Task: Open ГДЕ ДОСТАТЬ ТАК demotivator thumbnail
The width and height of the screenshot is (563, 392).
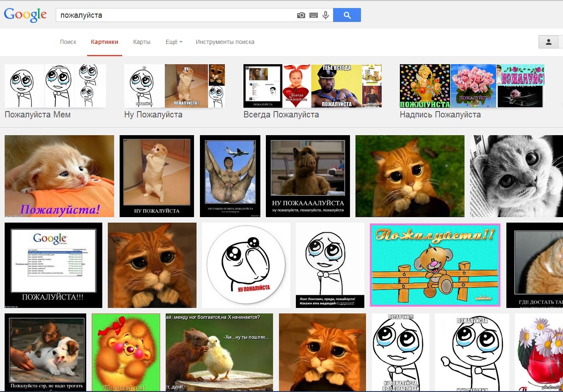Action: (535, 265)
